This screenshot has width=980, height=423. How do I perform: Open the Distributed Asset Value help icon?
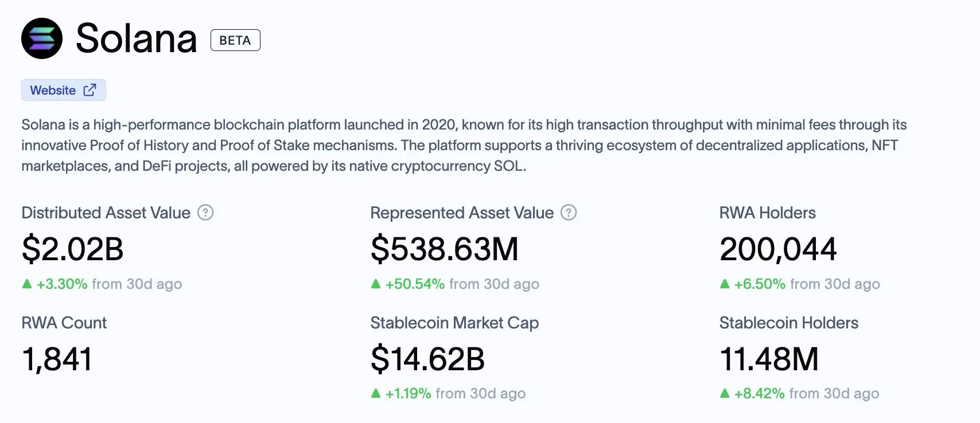(205, 213)
